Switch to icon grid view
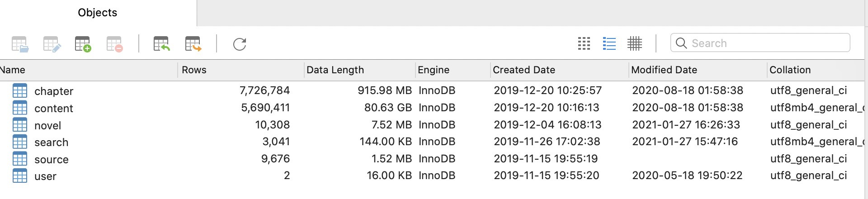The image size is (868, 199). [584, 43]
